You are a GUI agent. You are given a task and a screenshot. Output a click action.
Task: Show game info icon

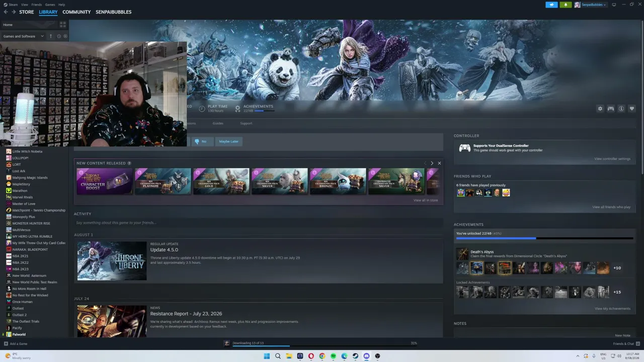pyautogui.click(x=621, y=109)
